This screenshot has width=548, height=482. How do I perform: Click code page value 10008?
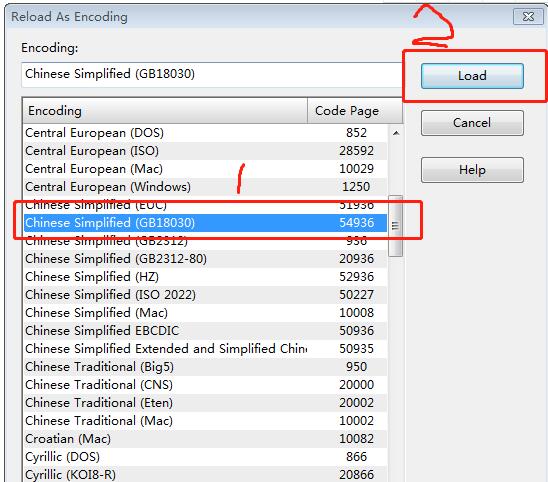356,313
